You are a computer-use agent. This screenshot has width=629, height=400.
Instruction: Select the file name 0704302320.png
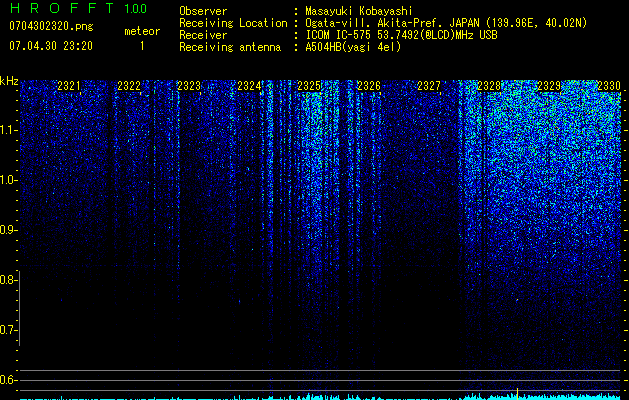(51, 26)
